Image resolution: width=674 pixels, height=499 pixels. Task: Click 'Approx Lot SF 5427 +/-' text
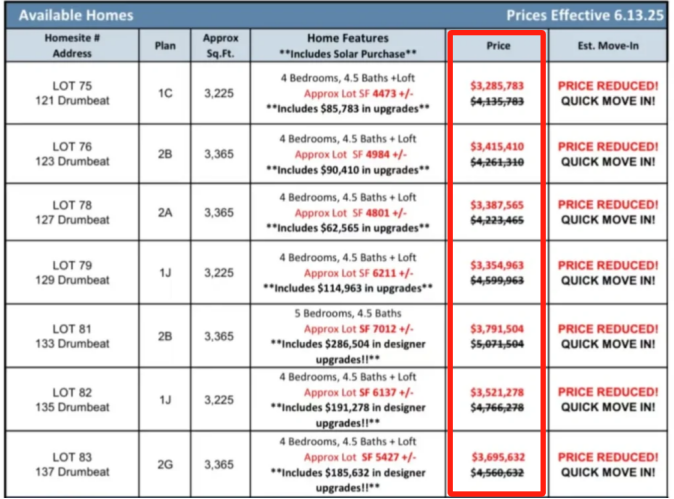(x=360, y=457)
